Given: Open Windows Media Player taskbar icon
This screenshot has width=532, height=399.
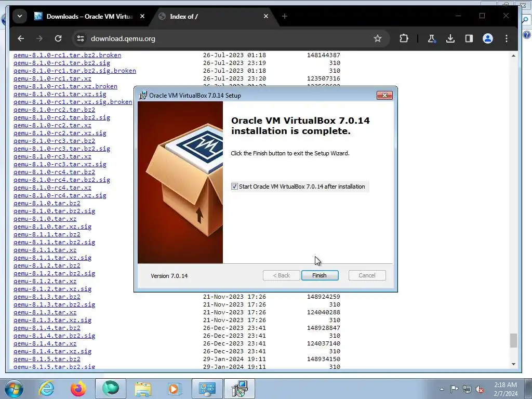Looking at the screenshot, I should coord(175,389).
